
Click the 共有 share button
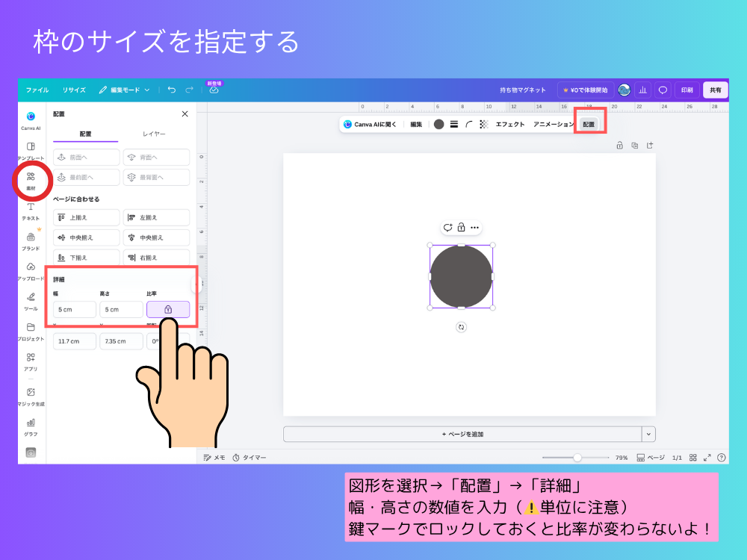pos(716,90)
